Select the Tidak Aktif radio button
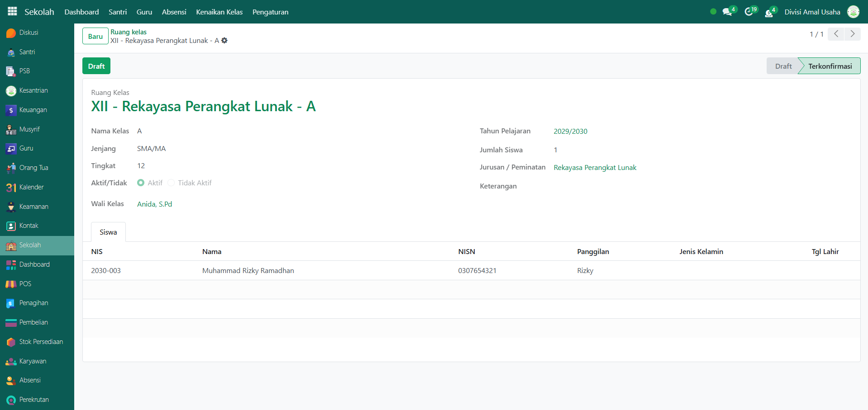Viewport: 868px width, 410px height. click(x=171, y=183)
